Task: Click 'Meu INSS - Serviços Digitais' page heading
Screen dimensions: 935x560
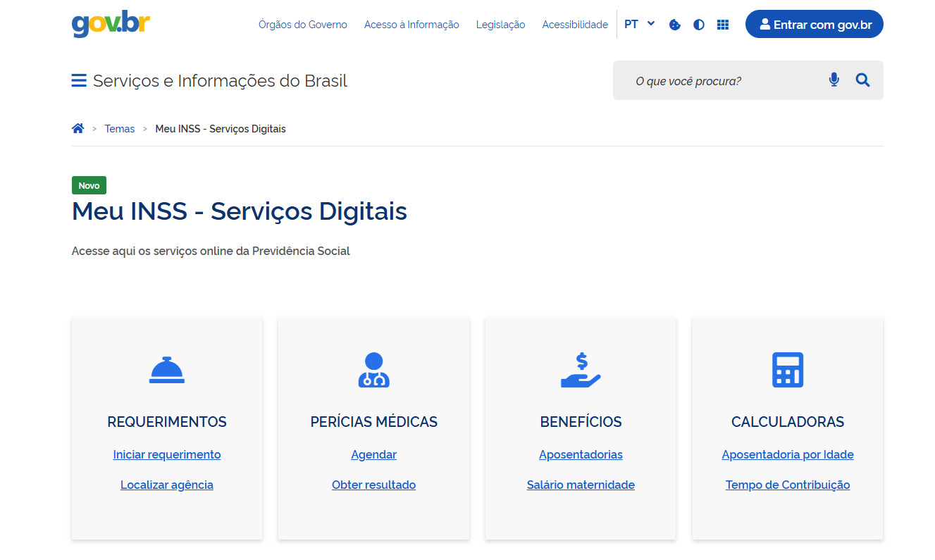Action: point(240,211)
